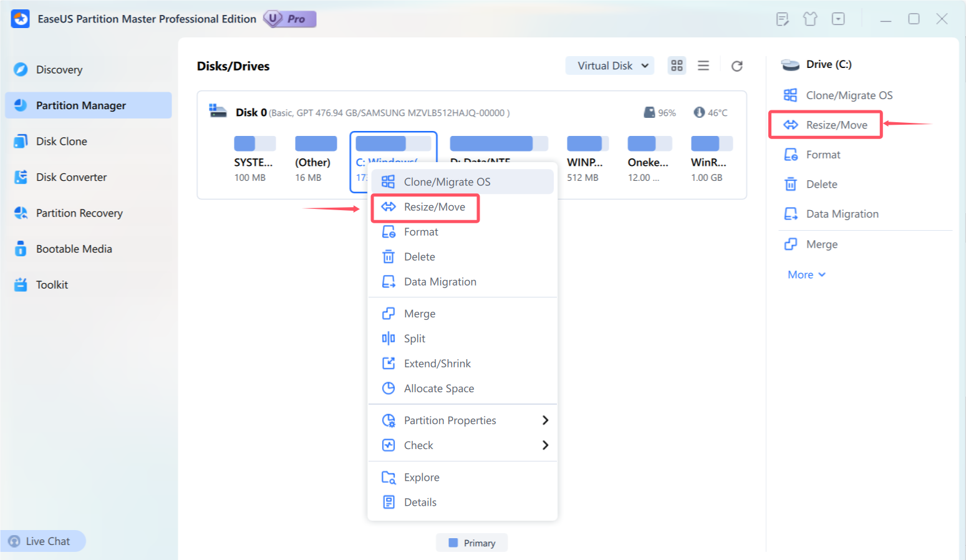
Task: Click the EaseUS app logo
Action: 21,19
